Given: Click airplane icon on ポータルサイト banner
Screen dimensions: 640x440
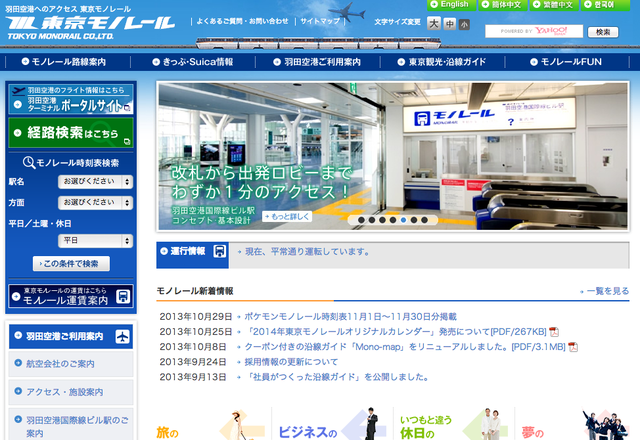Looking at the screenshot, I should click(19, 90).
